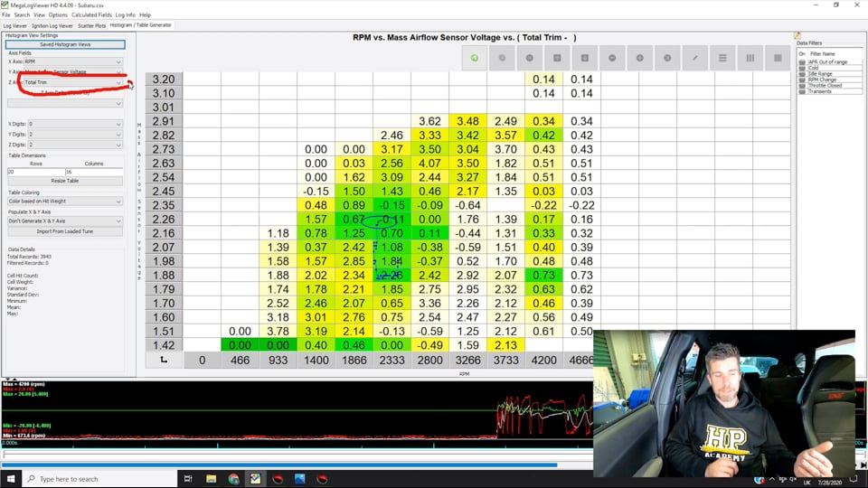This screenshot has height=488, width=868.
Task: Select the table cell with value 4.07
Action: click(429, 164)
